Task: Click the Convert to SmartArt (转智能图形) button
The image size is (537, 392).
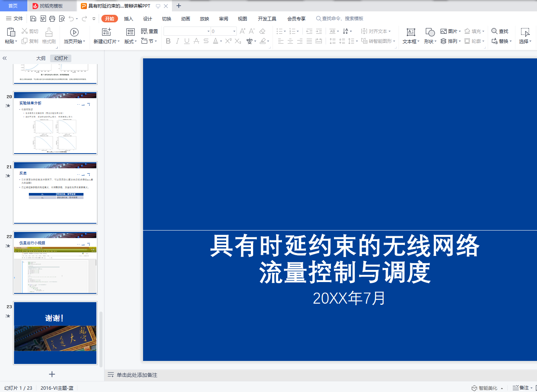Action: tap(378, 41)
